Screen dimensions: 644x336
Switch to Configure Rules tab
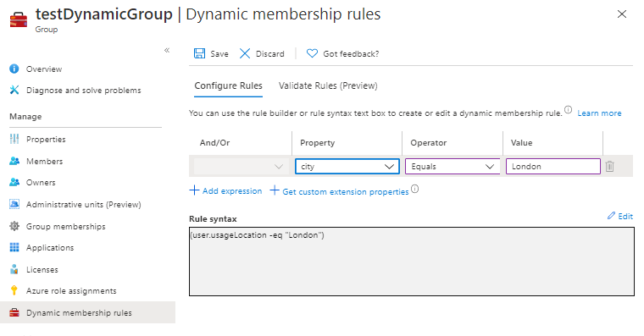pos(228,85)
